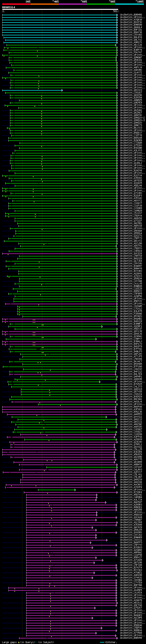
Task: Click the cyan ~100% identity legend segment
Action: [x=130, y=4]
